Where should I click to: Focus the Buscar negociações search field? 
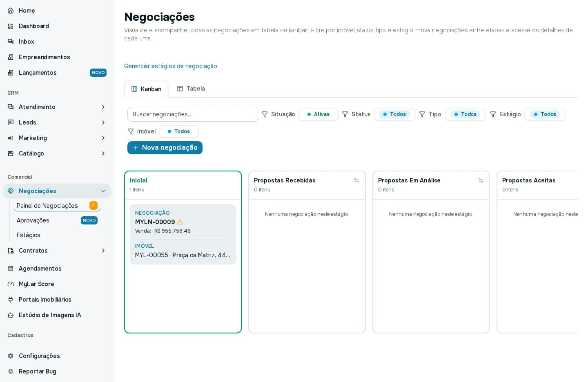tap(193, 114)
